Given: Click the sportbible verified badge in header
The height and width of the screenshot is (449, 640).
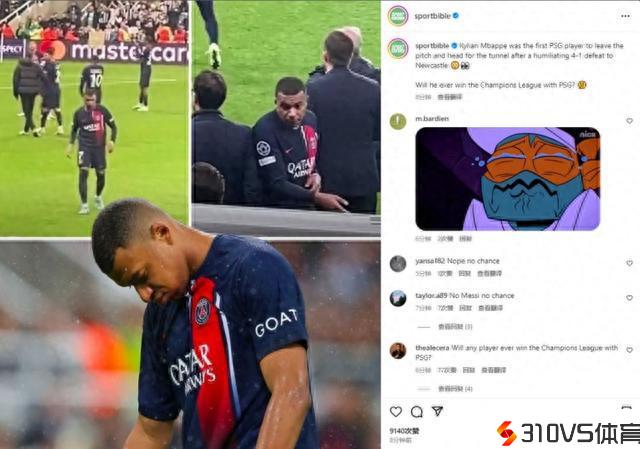Looking at the screenshot, I should click(x=456, y=16).
